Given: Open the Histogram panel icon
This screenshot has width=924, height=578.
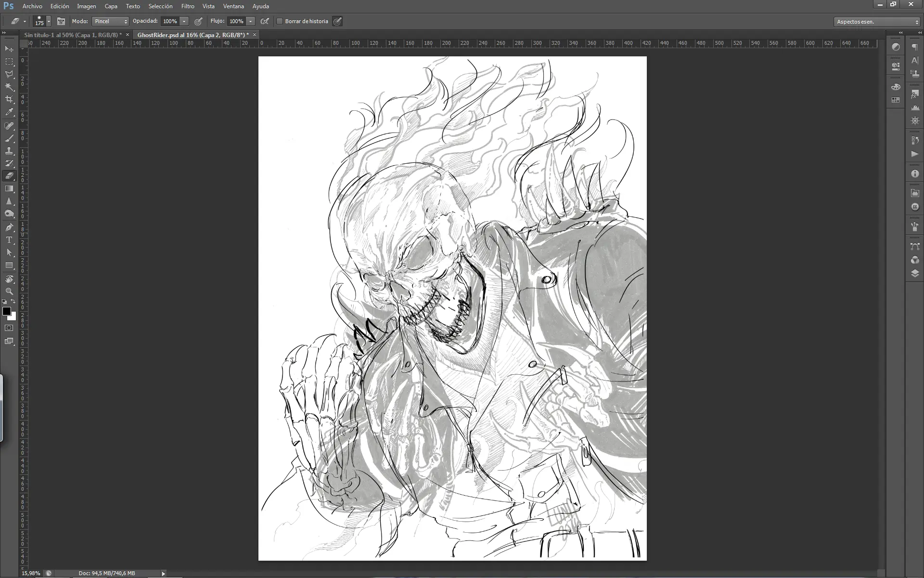Looking at the screenshot, I should click(x=915, y=108).
